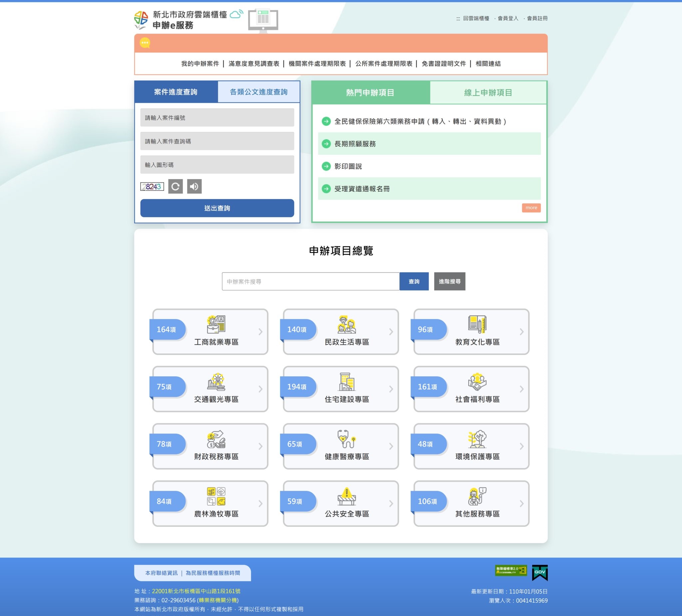Screen dimensions: 682x616
Task: Expand 教育文化專區 with its chevron arrow
Action: pyautogui.click(x=521, y=332)
